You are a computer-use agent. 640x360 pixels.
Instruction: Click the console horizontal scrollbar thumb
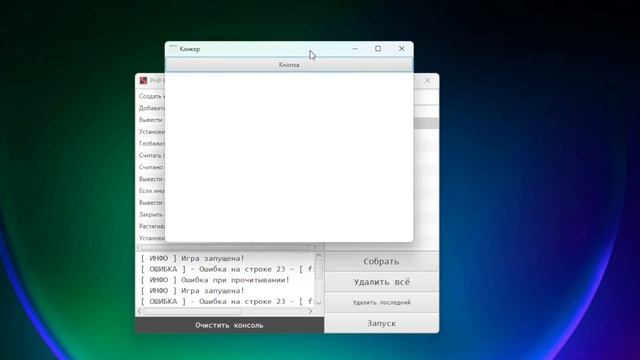click(192, 311)
